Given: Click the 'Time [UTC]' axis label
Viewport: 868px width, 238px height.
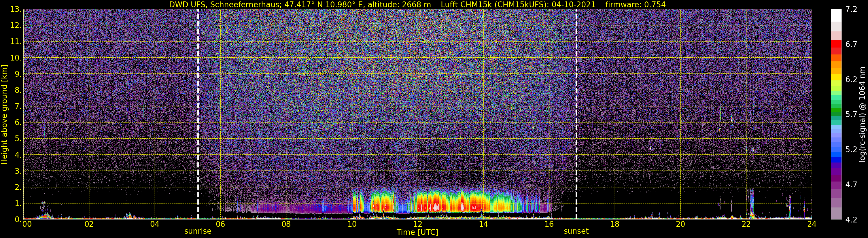Looking at the screenshot, I should click(x=417, y=232).
